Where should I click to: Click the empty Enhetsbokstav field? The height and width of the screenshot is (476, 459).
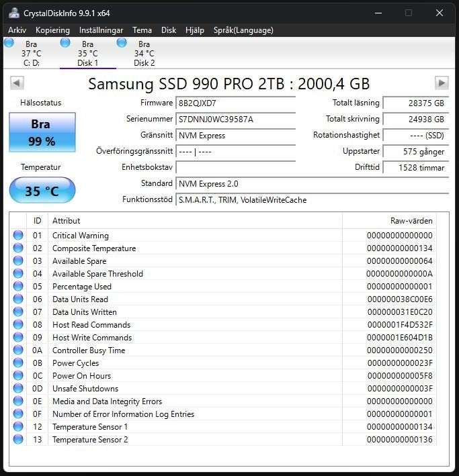click(x=236, y=167)
